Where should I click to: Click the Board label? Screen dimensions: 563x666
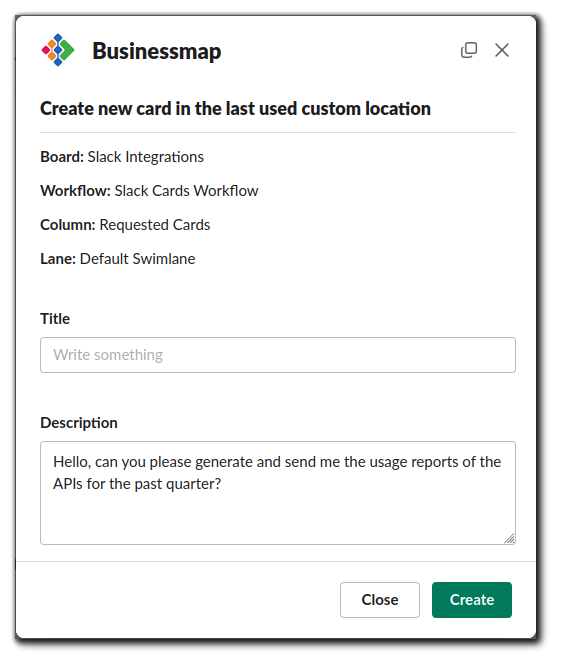tap(62, 157)
